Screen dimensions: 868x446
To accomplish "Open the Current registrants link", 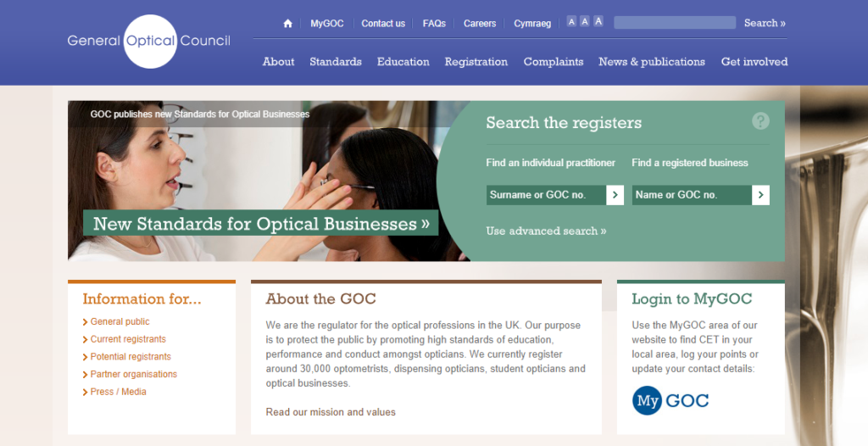I will pyautogui.click(x=128, y=339).
